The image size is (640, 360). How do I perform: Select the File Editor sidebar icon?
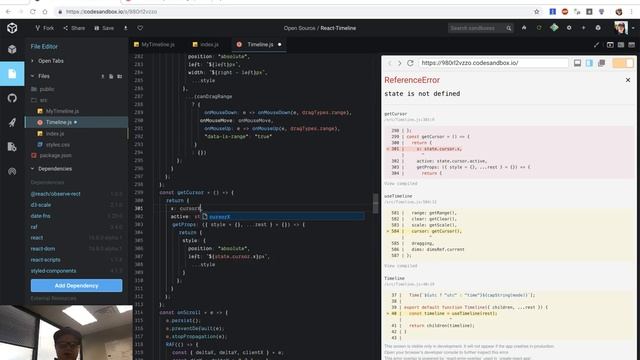click(12, 74)
